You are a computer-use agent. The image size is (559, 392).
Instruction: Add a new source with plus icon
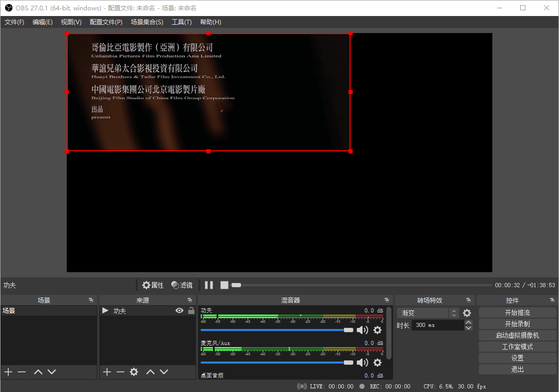(107, 372)
